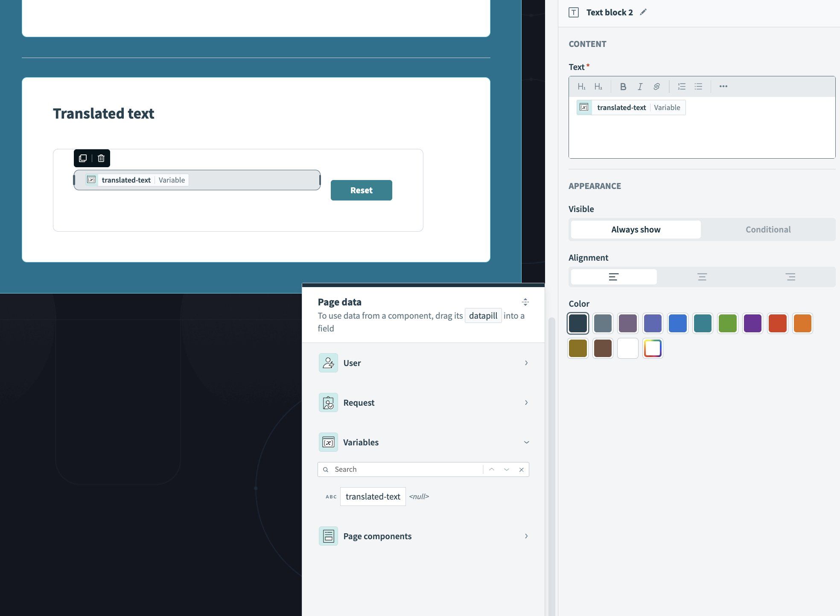The image size is (840, 616).
Task: Duplicate the selected text block
Action: click(83, 158)
